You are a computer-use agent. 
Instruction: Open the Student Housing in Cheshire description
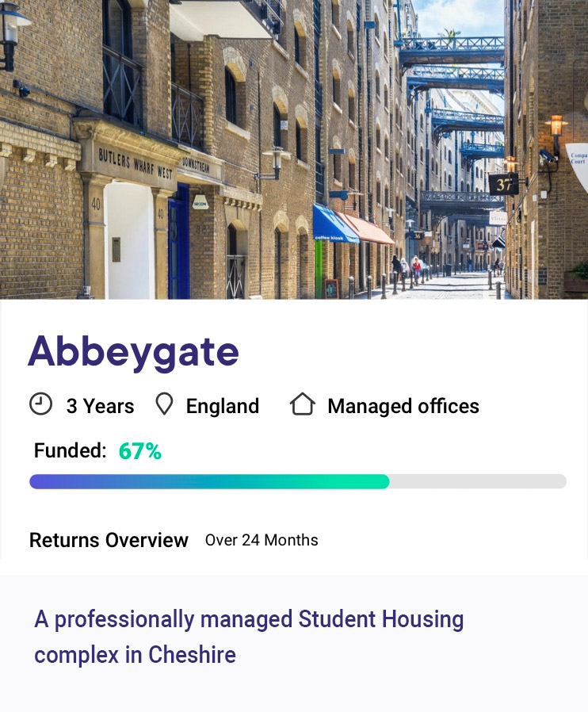(x=249, y=637)
